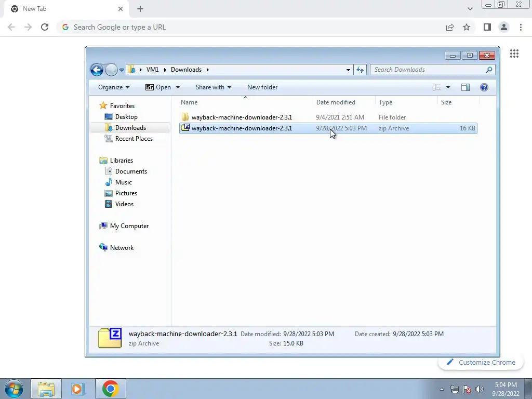Sort by Name column header
The image size is (532, 399).
tap(245, 102)
